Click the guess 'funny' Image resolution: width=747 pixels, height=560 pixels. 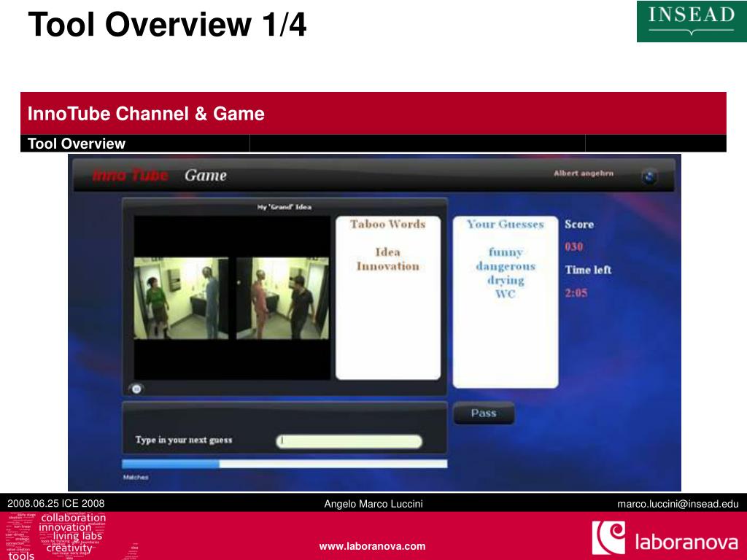pyautogui.click(x=506, y=252)
